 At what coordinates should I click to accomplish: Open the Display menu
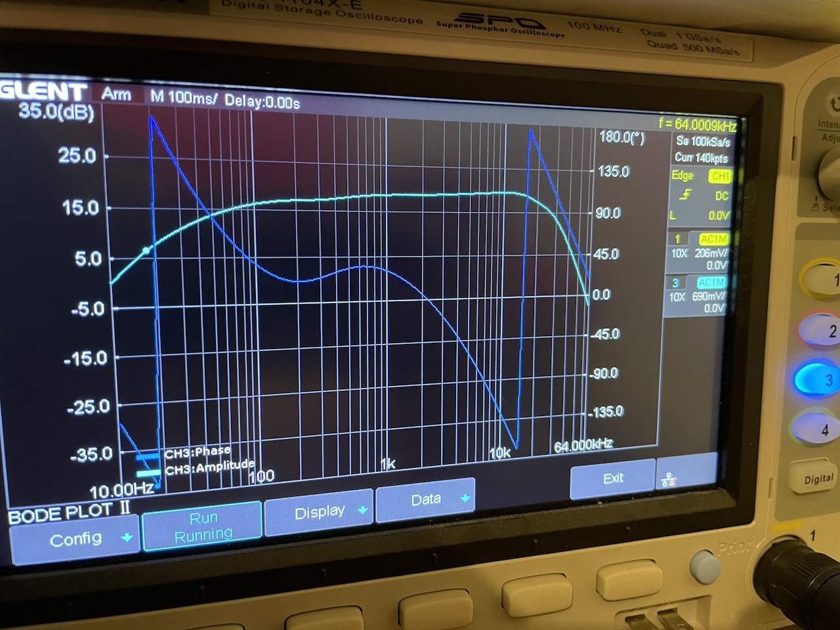point(319,511)
